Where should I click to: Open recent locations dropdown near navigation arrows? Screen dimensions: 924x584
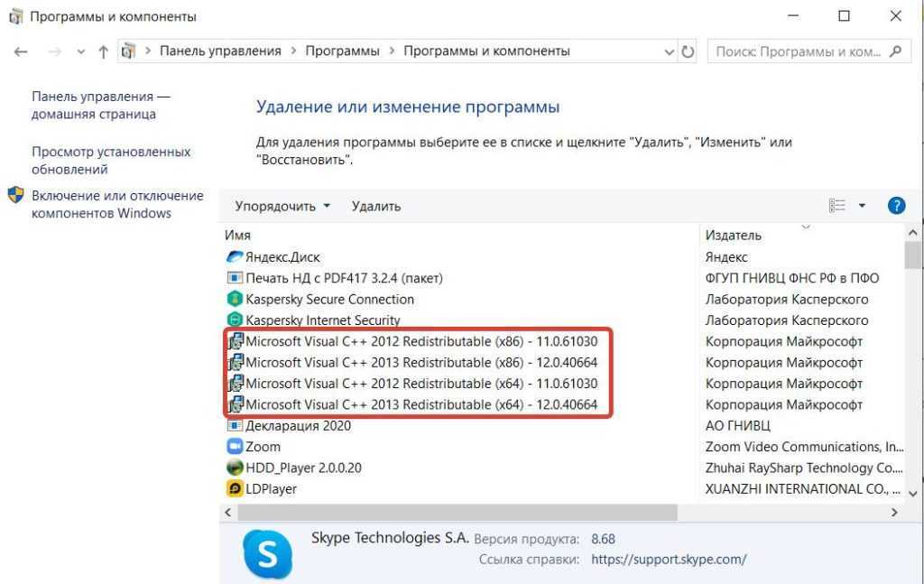pyautogui.click(x=80, y=51)
